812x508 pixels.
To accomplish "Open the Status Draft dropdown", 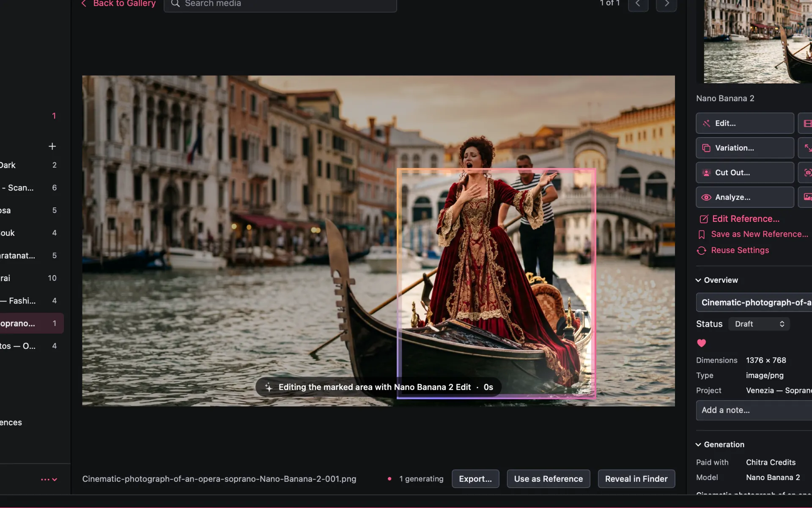I will click(759, 324).
